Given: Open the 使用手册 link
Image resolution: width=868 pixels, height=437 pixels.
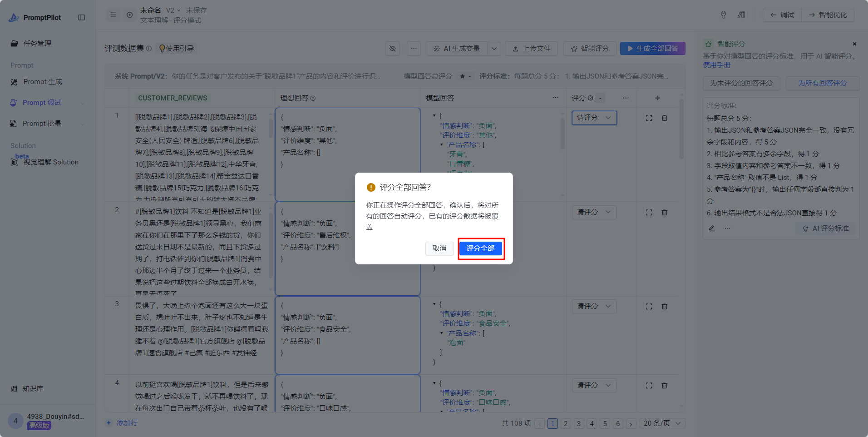Looking at the screenshot, I should (x=717, y=65).
